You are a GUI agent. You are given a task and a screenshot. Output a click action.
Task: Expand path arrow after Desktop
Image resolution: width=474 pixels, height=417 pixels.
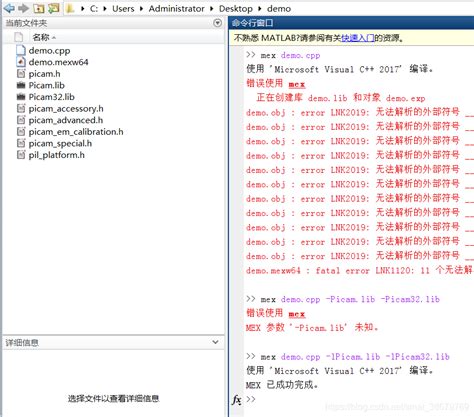click(259, 9)
